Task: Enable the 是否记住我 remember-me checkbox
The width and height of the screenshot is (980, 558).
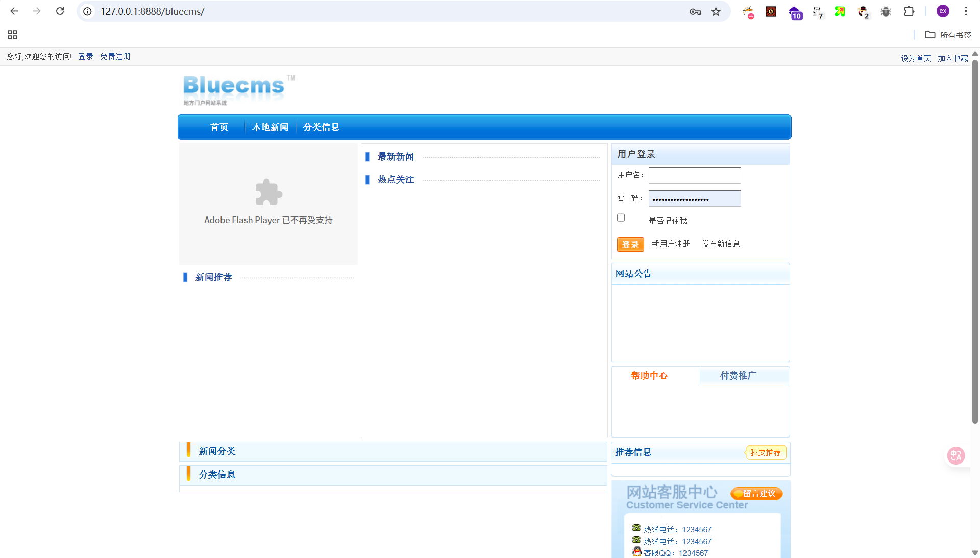Action: coord(621,217)
